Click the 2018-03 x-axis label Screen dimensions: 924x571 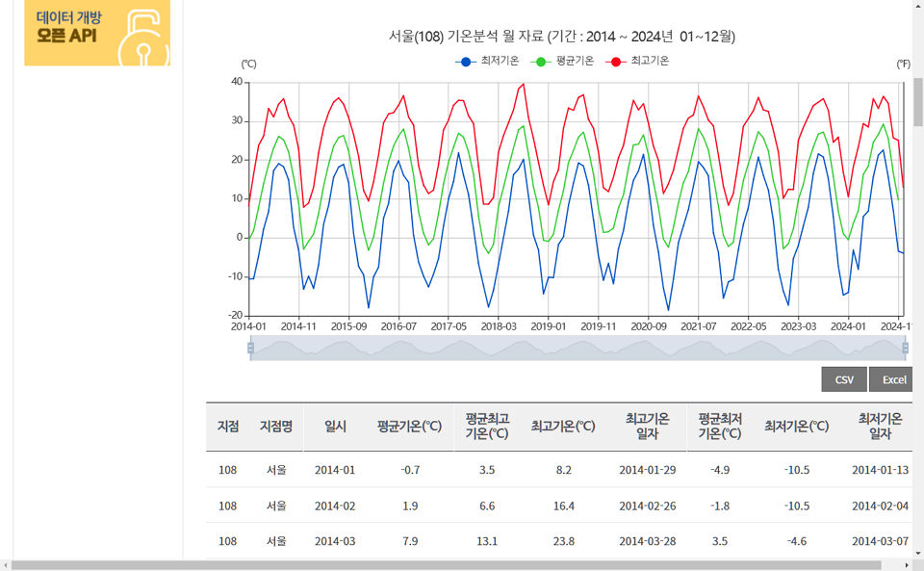(x=498, y=326)
